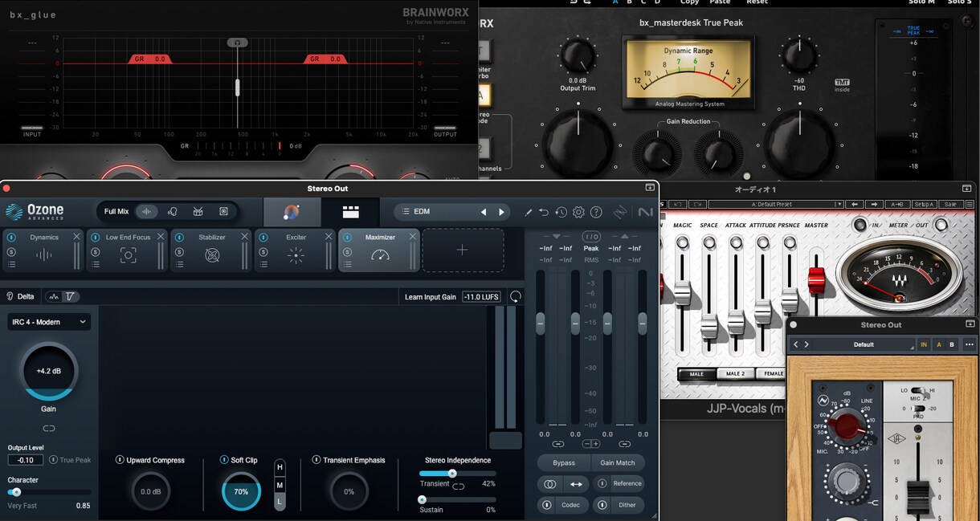The width and height of the screenshot is (980, 521).
Task: Click the -11.0 LUFS input gain field
Action: click(x=482, y=296)
